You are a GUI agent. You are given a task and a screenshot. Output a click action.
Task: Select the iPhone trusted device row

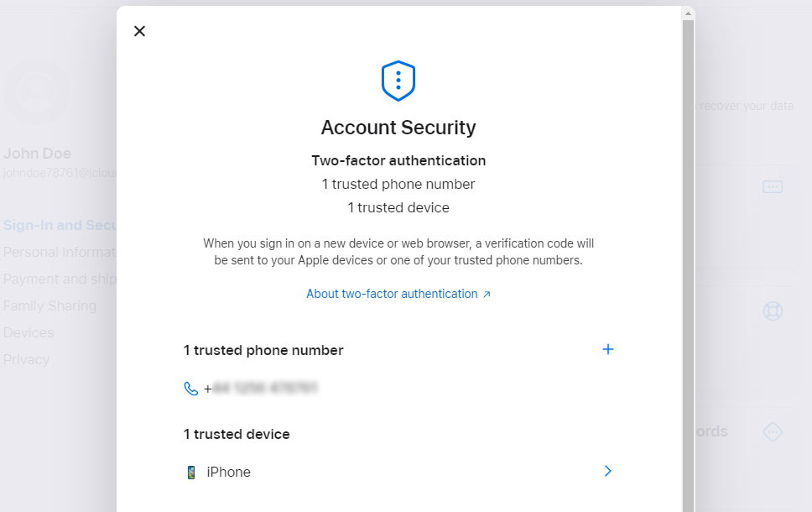pos(398,472)
